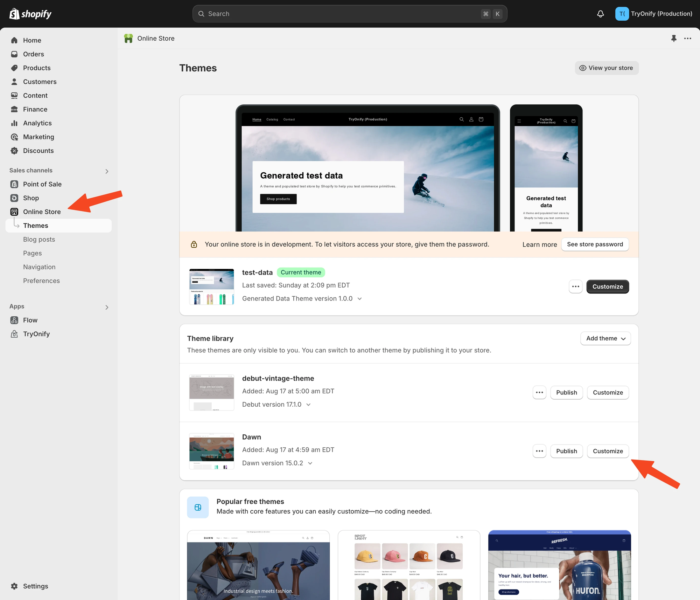Open the Spotlight free theme preview card
The height and width of the screenshot is (600, 700).
[x=409, y=565]
